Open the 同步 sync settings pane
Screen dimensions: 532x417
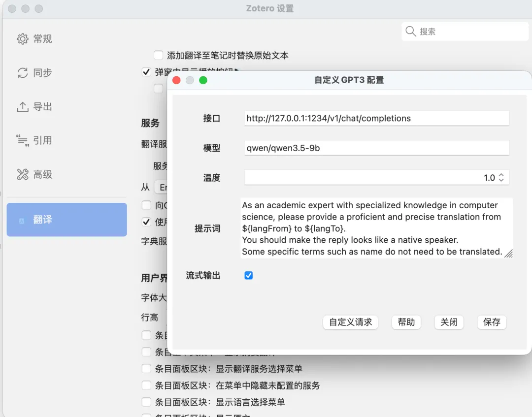click(x=34, y=72)
